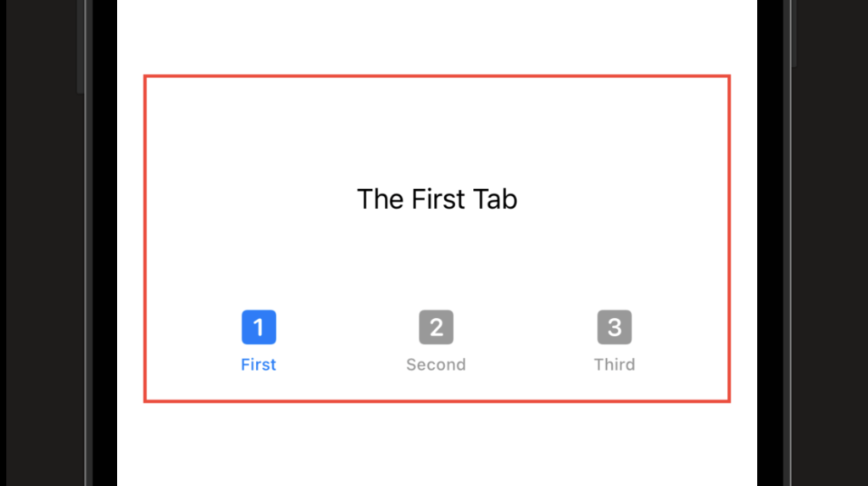
Task: Select the blue "First" tab label
Action: click(x=259, y=365)
